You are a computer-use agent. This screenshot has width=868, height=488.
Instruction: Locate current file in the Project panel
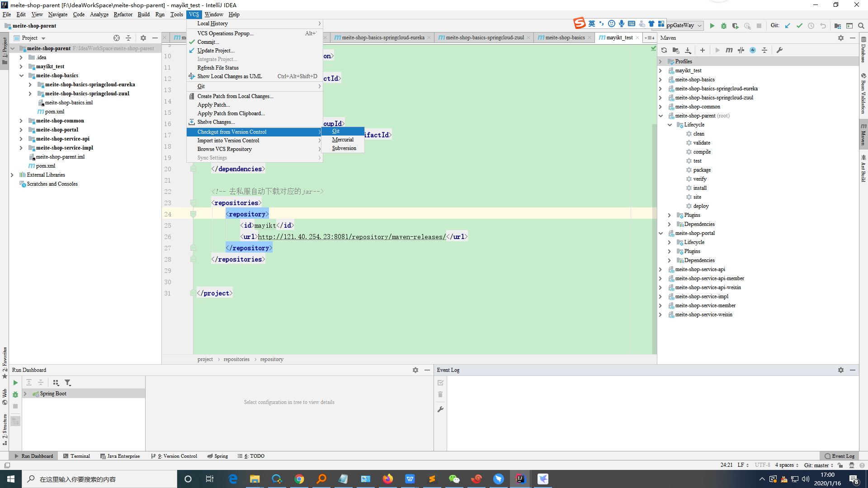pos(117,38)
